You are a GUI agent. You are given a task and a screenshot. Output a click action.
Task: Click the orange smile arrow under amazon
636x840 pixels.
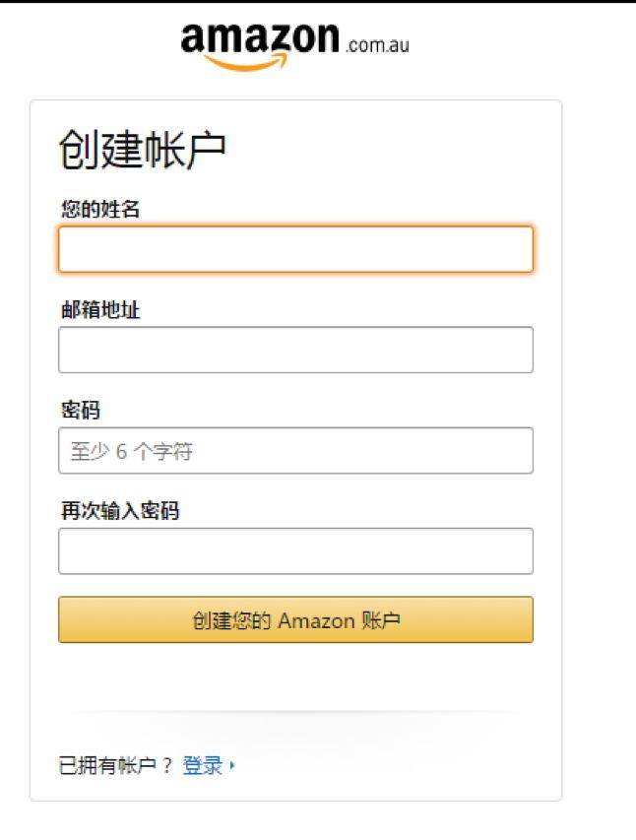point(246,63)
